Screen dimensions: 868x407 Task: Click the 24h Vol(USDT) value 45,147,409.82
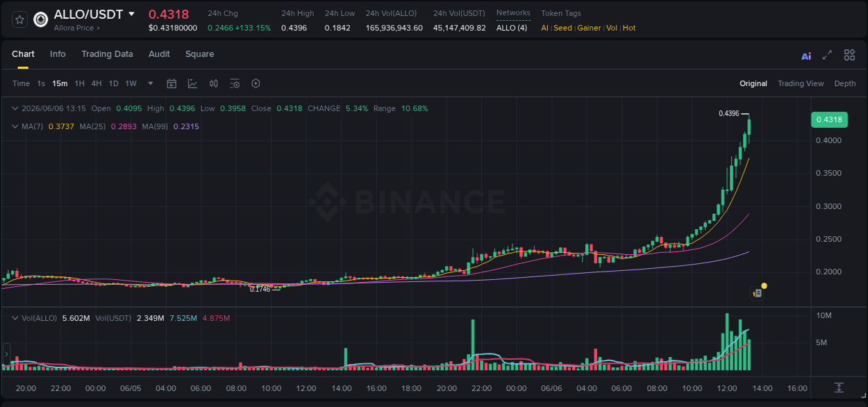(460, 28)
